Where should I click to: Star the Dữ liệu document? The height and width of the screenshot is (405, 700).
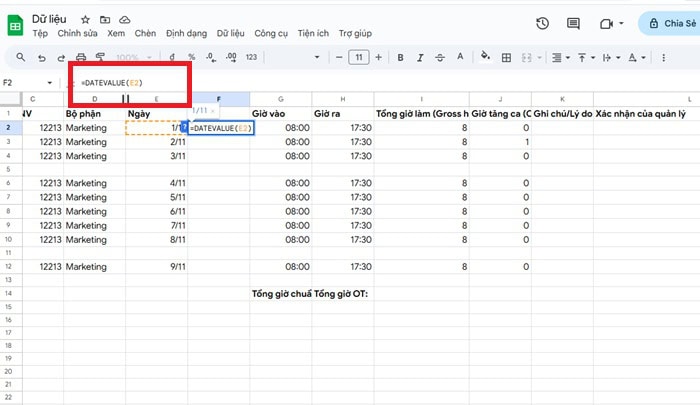[x=85, y=19]
